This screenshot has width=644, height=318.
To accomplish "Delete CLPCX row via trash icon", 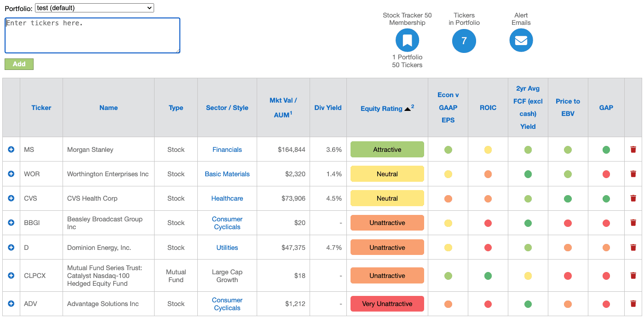I will pyautogui.click(x=633, y=276).
